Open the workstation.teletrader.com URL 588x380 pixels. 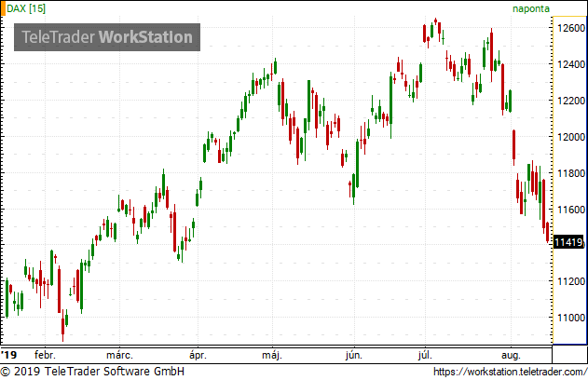[510, 372]
